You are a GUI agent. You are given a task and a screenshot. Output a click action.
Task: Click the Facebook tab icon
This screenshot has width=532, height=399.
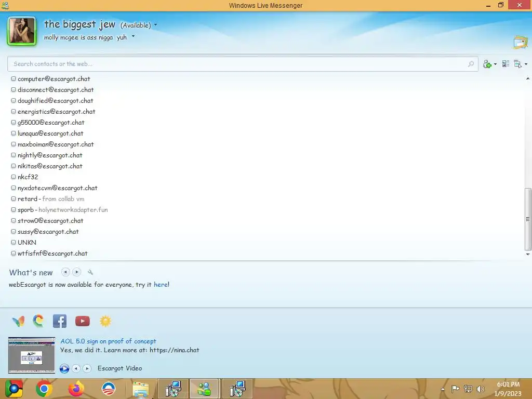point(60,321)
